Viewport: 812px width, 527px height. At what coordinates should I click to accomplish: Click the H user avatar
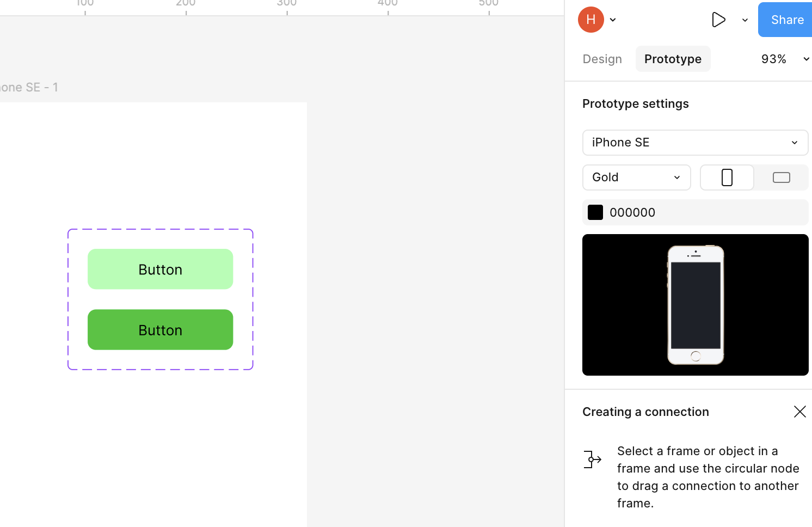pyautogui.click(x=590, y=20)
